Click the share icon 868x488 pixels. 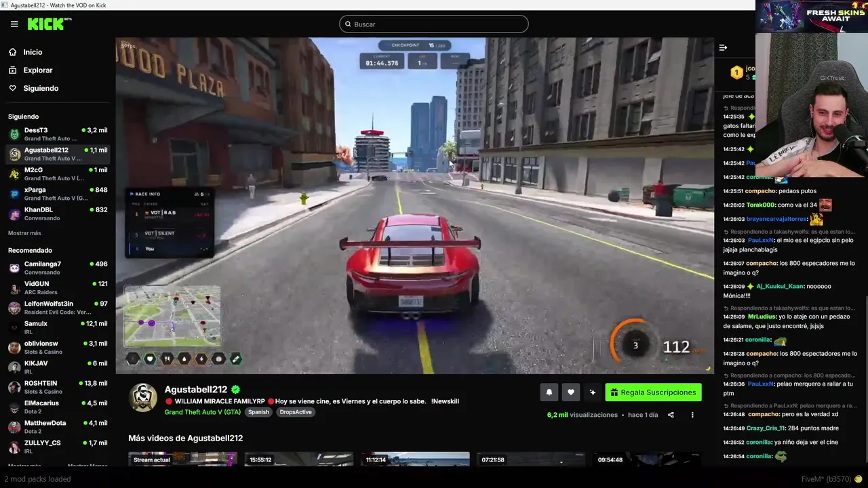click(671, 415)
